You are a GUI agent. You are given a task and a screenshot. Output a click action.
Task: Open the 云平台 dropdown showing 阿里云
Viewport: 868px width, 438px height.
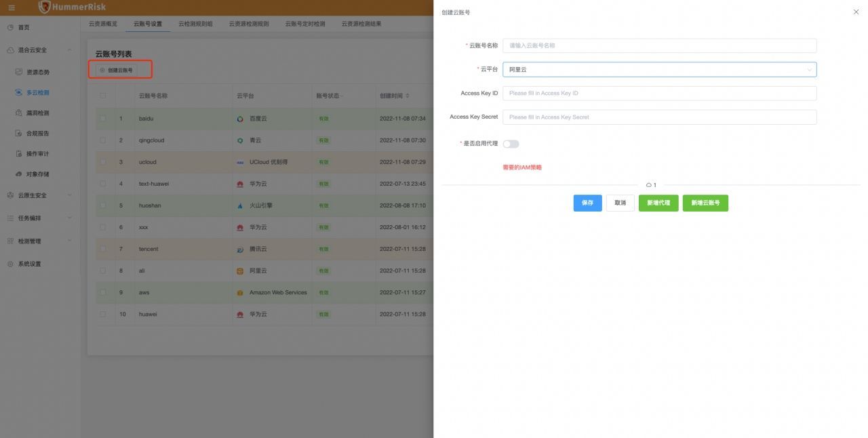click(x=659, y=69)
